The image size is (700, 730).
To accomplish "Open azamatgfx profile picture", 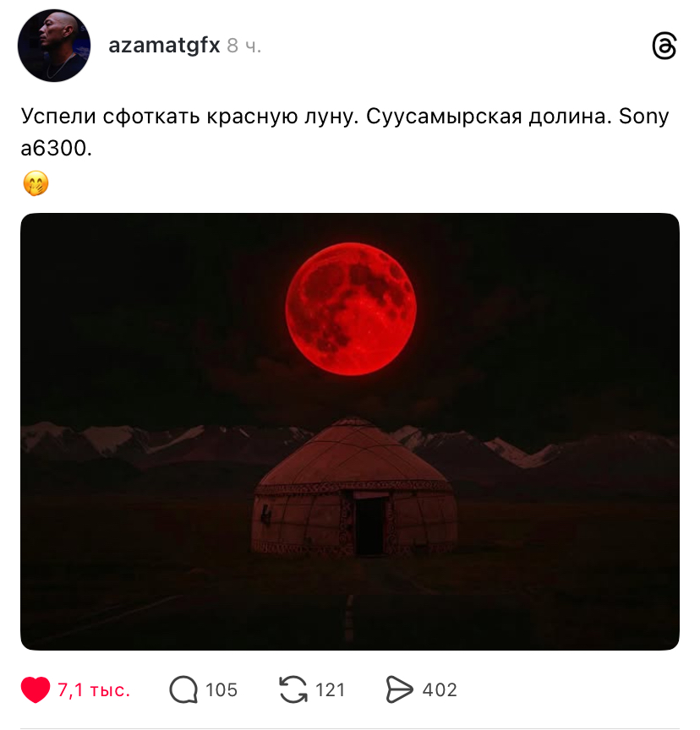I will coord(54,46).
